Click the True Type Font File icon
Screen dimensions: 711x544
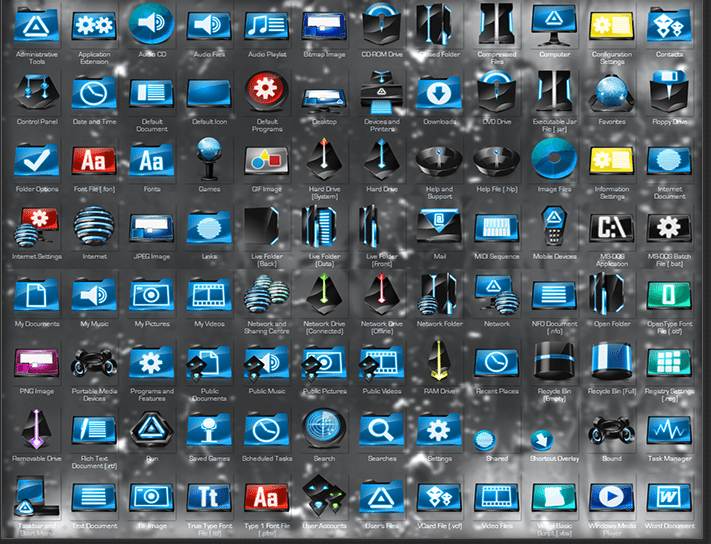tap(209, 497)
